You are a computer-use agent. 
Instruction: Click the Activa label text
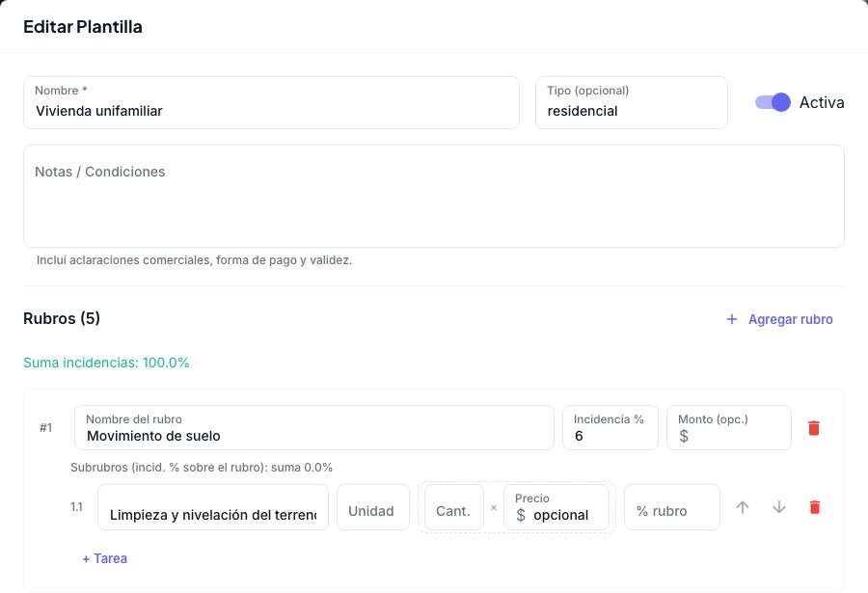click(822, 102)
